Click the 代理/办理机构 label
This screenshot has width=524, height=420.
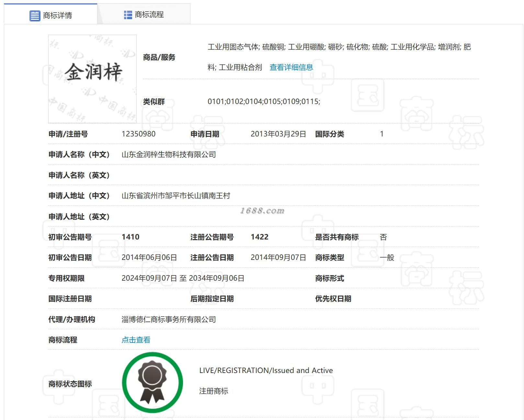pyautogui.click(x=72, y=320)
